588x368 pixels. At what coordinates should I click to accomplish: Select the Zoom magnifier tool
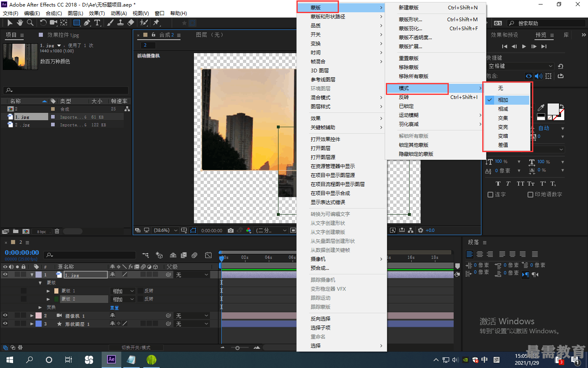tap(30, 23)
